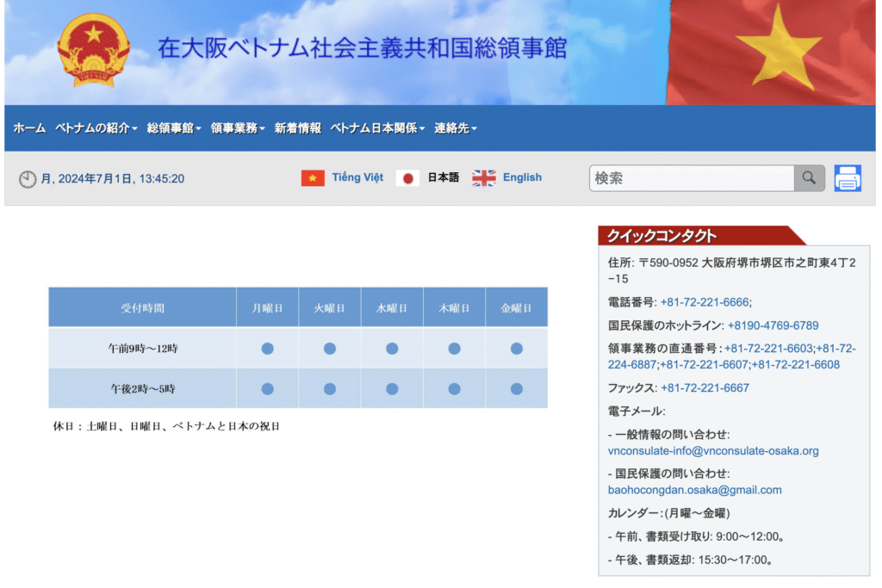
Task: Click the magnifying glass search button
Action: [809, 178]
